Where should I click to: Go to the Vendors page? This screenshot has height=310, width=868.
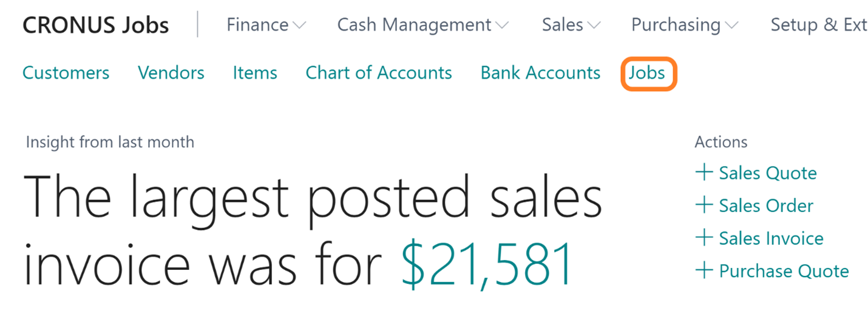click(x=171, y=73)
